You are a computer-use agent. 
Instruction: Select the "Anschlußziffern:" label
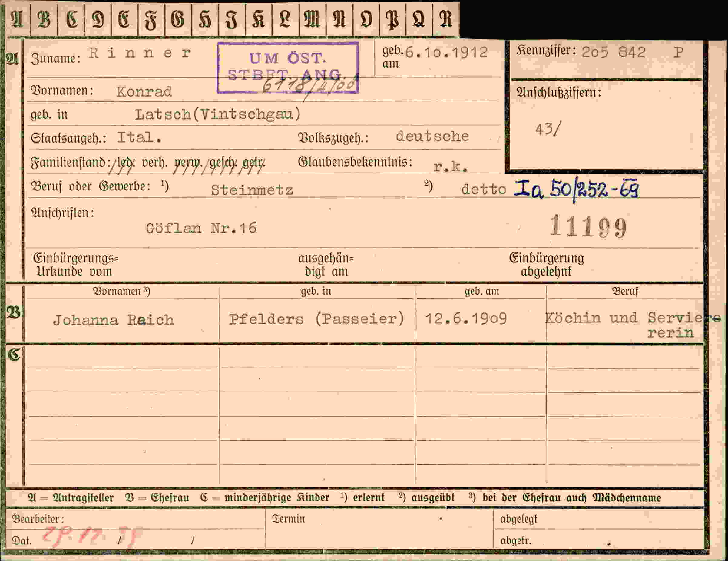pyautogui.click(x=559, y=92)
